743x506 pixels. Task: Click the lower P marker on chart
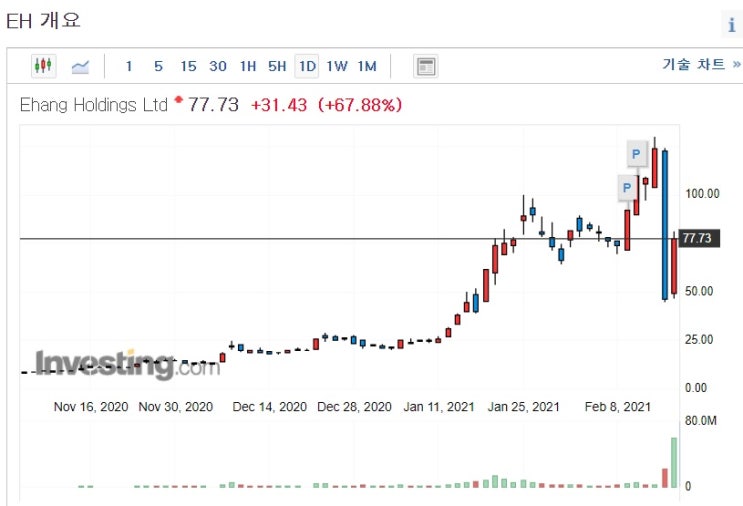[627, 188]
